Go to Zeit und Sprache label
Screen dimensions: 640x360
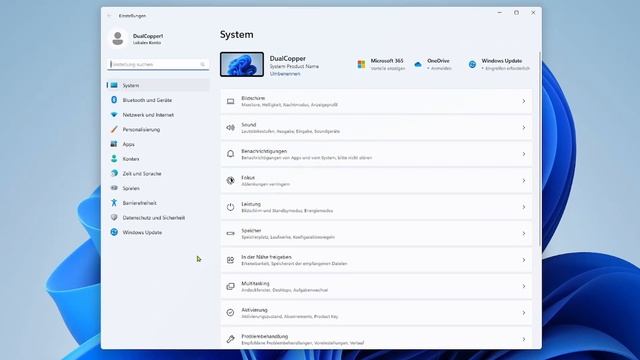point(142,173)
